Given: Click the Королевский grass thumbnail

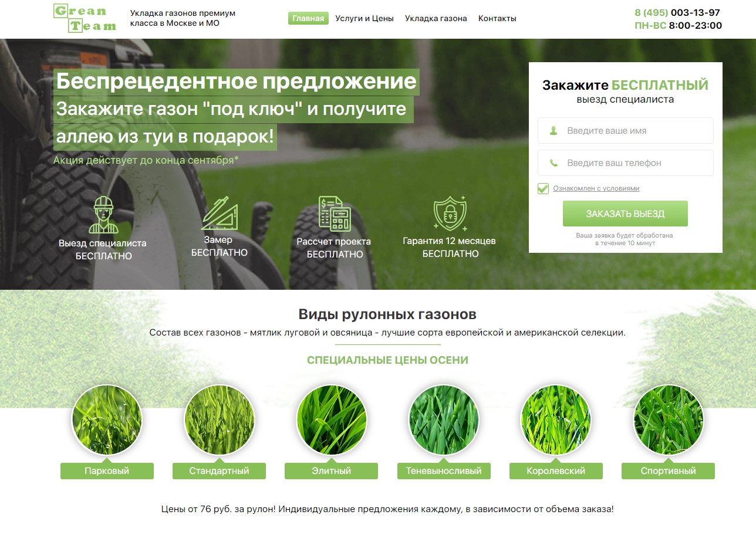Looking at the screenshot, I should 556,420.
